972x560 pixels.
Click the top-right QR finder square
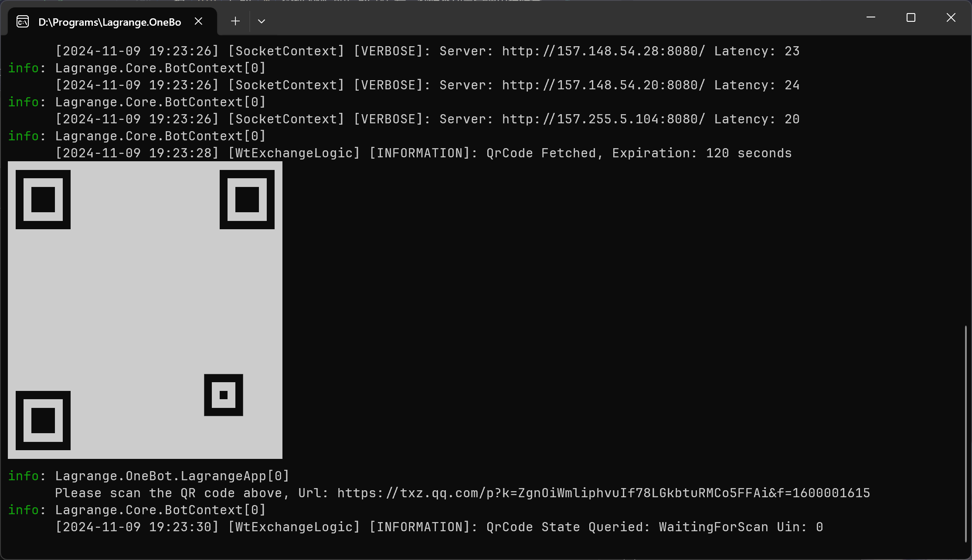(247, 200)
